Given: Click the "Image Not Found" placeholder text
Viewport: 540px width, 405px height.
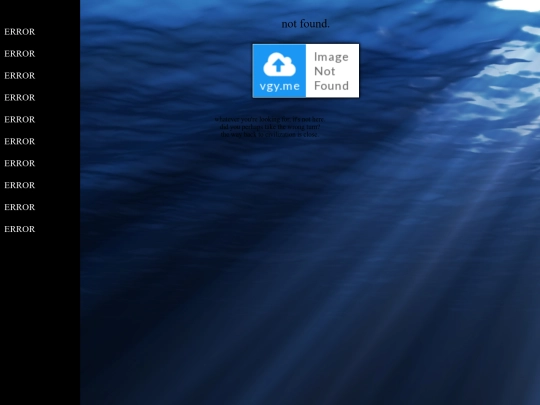Looking at the screenshot, I should point(331,71).
